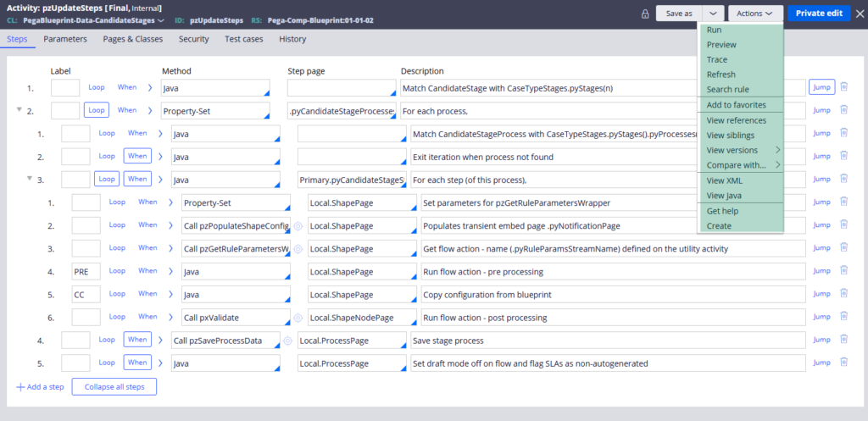Click the Loop link on the CC labeled step
Image resolution: width=868 pixels, height=421 pixels.
tap(117, 294)
